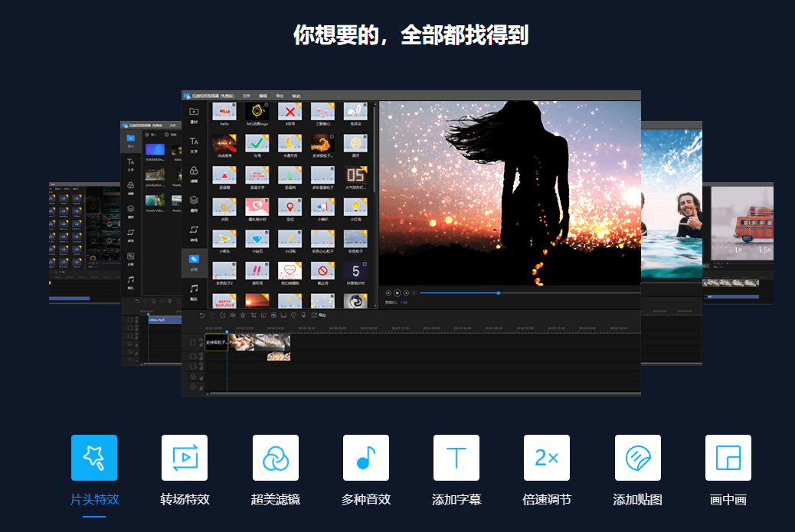Step to next frame in preview controls
The width and height of the screenshot is (795, 532).
pos(406,293)
